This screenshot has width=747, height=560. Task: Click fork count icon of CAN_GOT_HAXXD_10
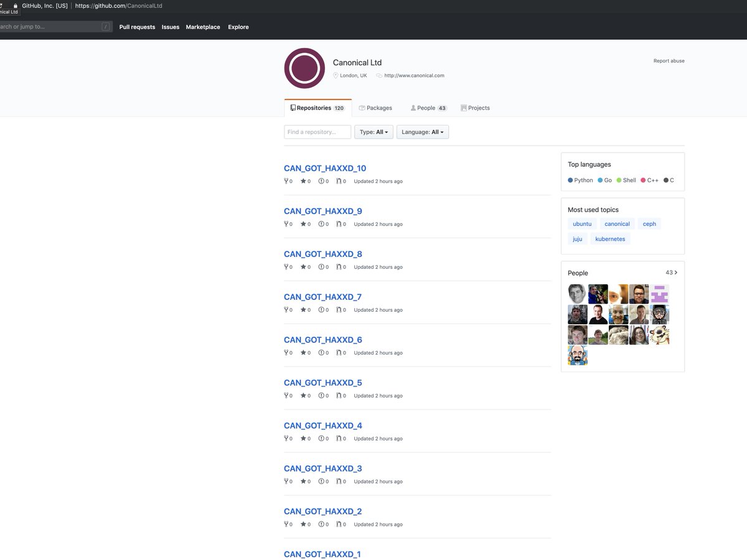tap(286, 182)
